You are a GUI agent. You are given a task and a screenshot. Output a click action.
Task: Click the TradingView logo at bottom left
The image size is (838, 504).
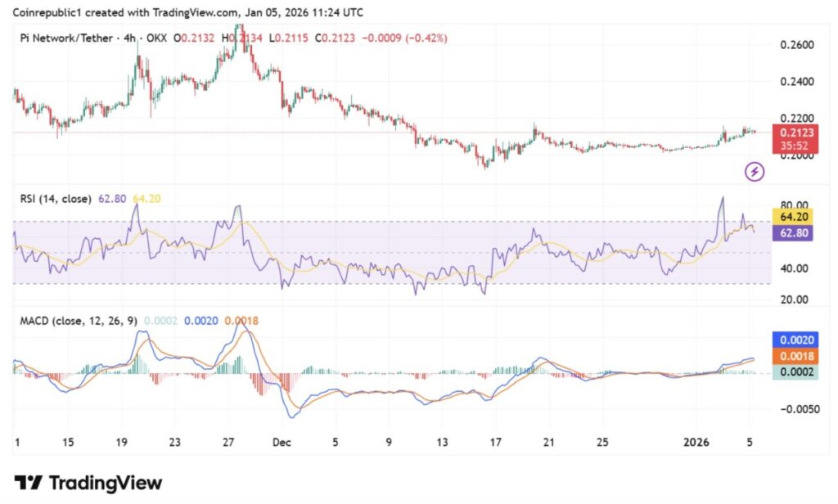point(88,483)
